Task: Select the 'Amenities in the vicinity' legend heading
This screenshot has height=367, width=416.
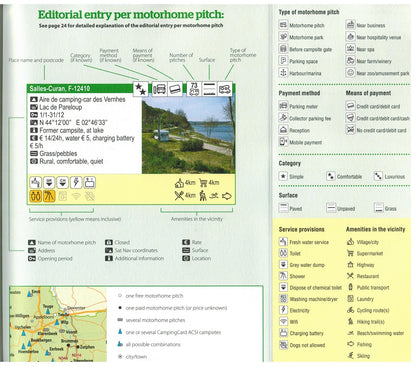Action: (375, 229)
